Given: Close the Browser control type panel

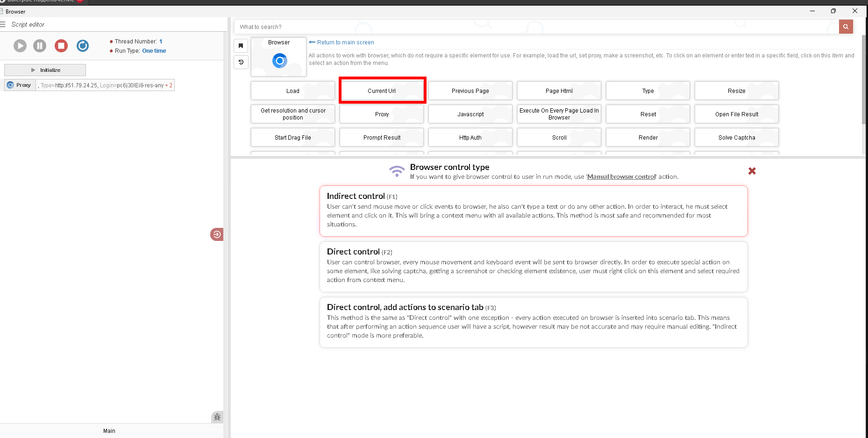Looking at the screenshot, I should pyautogui.click(x=752, y=171).
